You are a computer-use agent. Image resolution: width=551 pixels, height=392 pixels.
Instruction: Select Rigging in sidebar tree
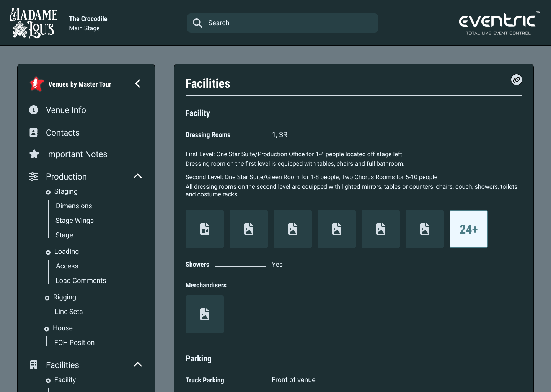pos(65,297)
